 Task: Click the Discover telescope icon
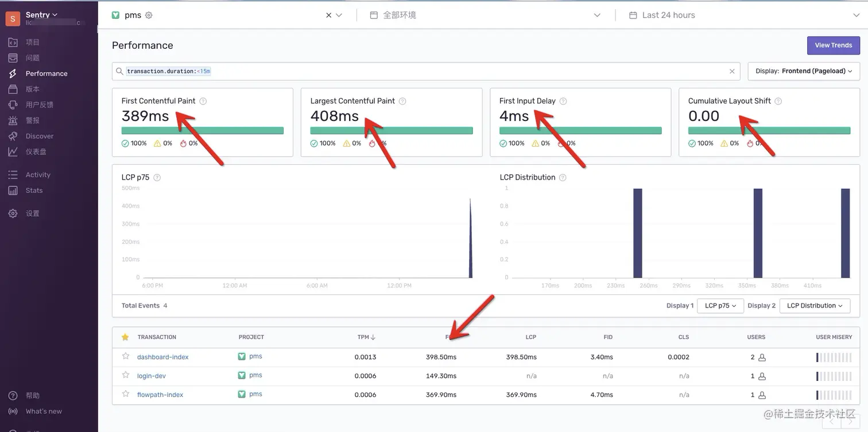coord(13,136)
